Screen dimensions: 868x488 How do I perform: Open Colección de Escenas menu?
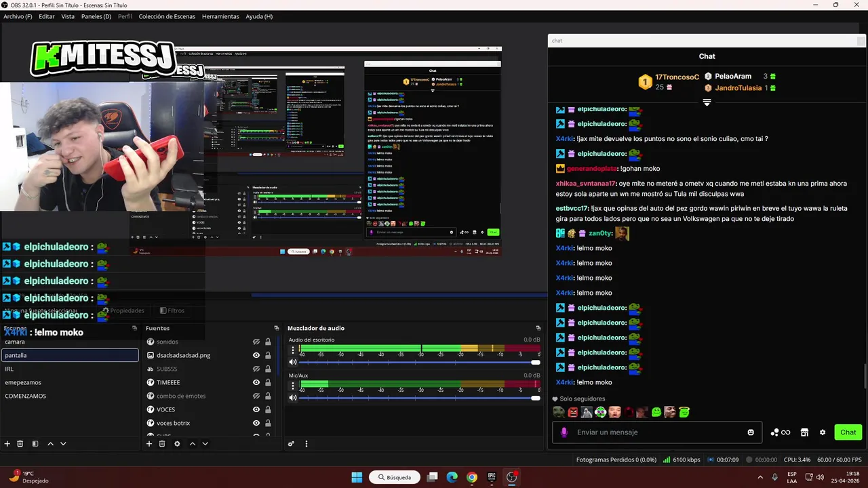click(x=167, y=16)
